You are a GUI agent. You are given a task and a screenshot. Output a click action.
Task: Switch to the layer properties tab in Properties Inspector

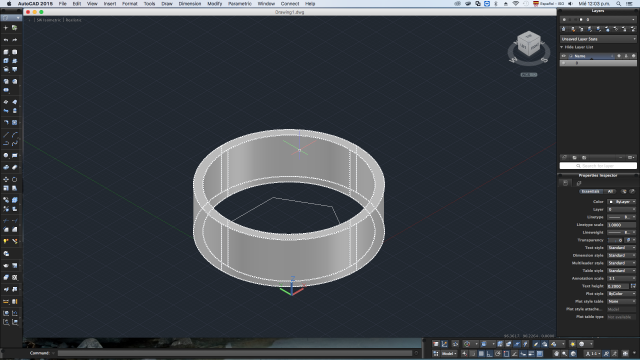coord(579,183)
